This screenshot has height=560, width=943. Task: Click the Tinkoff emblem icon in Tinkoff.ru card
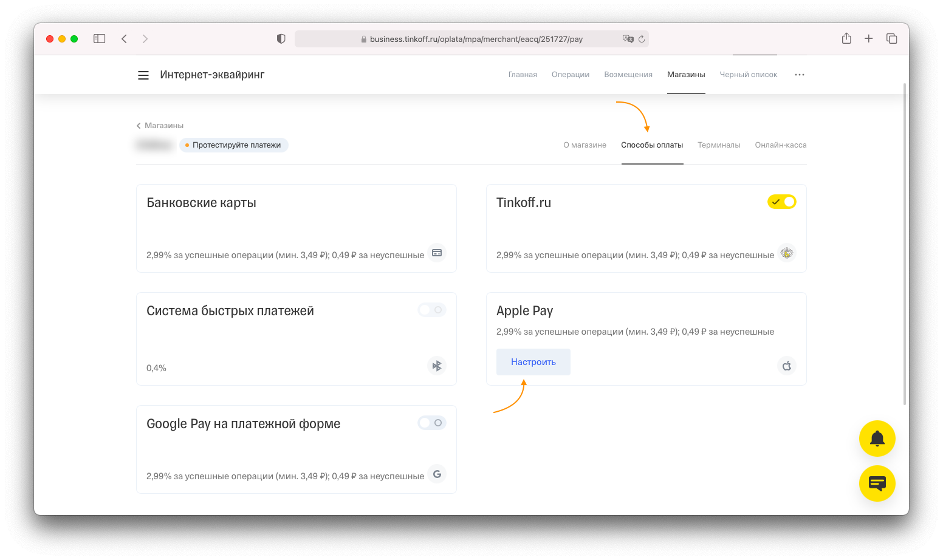pyautogui.click(x=787, y=253)
